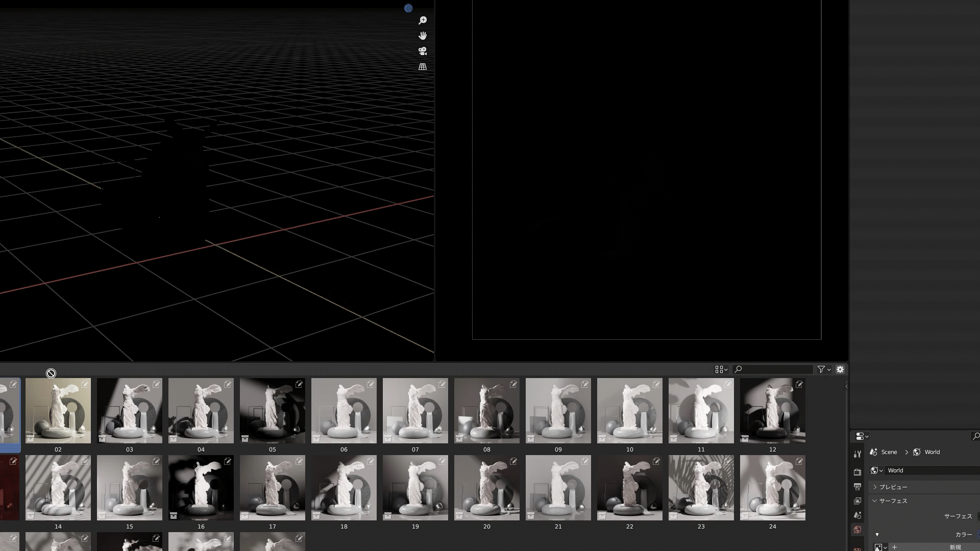Open the Output properties tab
980x551 pixels.
857,487
